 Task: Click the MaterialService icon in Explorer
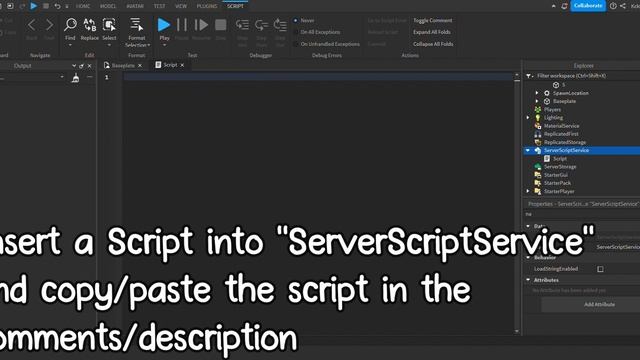pyautogui.click(x=538, y=126)
